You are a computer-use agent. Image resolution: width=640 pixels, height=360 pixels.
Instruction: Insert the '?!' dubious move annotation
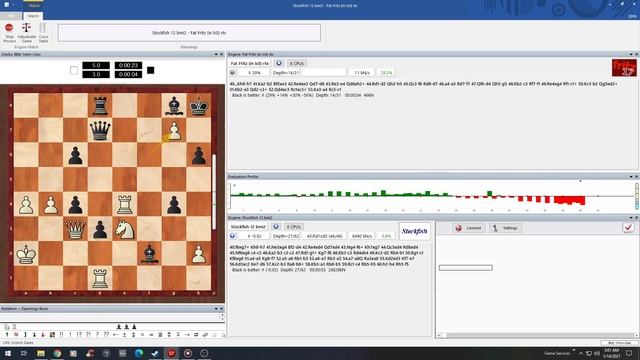[x=88, y=334]
